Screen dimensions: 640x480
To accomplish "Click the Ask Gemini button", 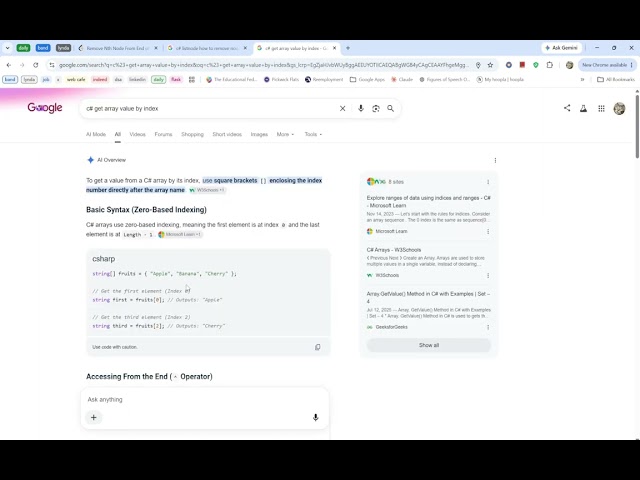I will tap(562, 48).
